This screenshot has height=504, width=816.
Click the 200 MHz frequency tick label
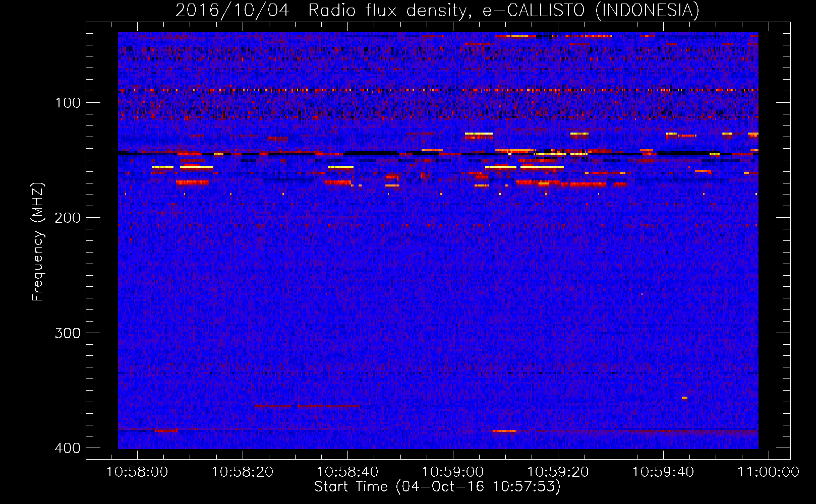click(x=68, y=218)
